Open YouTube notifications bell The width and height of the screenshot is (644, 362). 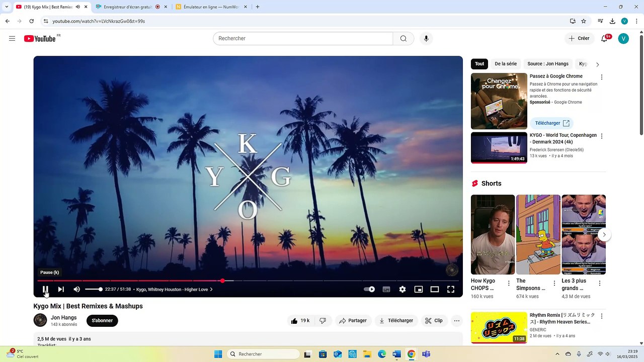(604, 39)
